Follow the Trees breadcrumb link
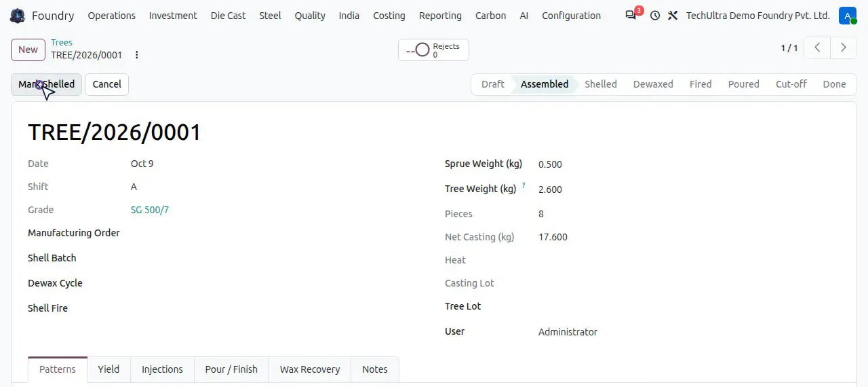Screen dimensions: 868x387 [62, 42]
